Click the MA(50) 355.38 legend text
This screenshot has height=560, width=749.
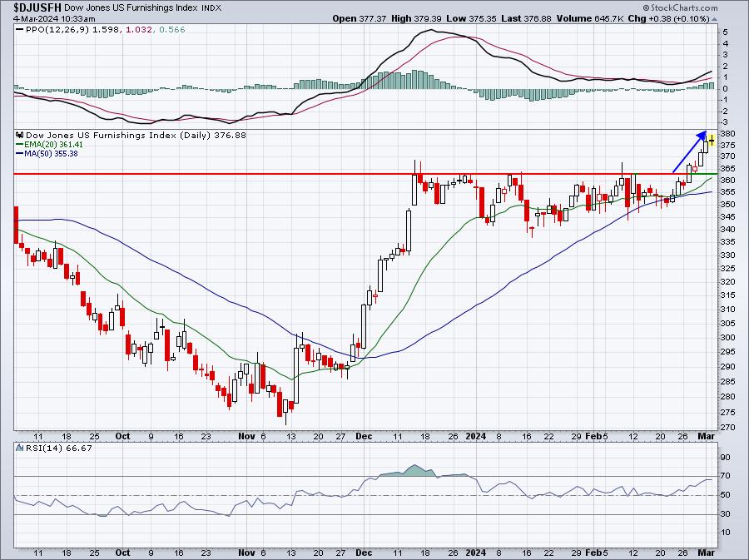coord(51,154)
